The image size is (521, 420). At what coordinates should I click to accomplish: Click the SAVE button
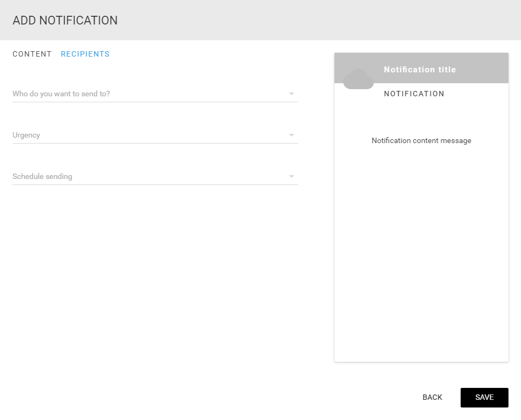[x=485, y=397]
